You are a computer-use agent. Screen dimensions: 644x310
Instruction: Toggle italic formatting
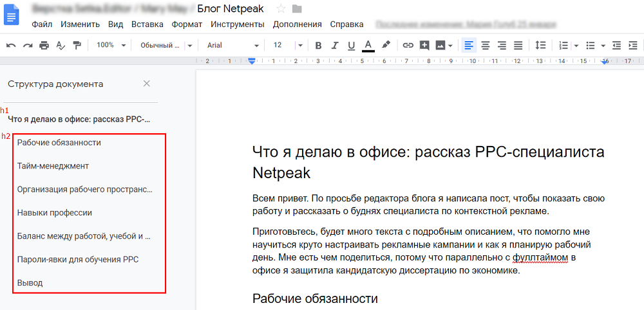point(334,46)
